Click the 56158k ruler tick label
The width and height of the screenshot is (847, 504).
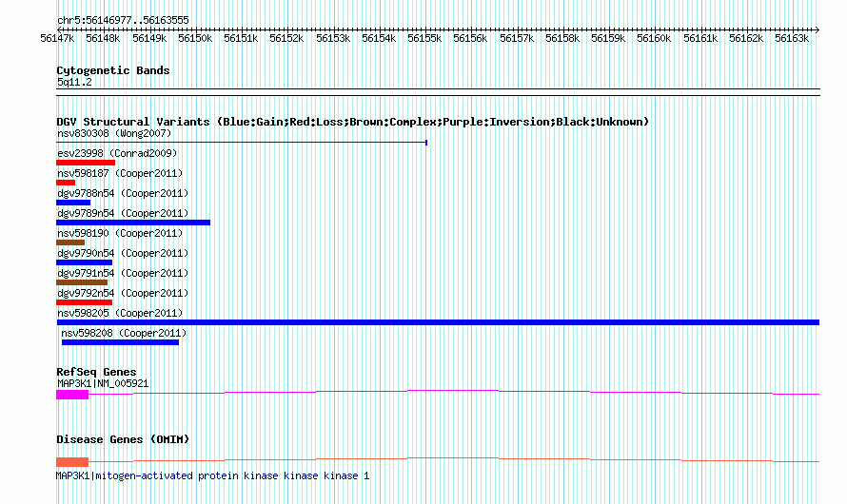pos(562,39)
